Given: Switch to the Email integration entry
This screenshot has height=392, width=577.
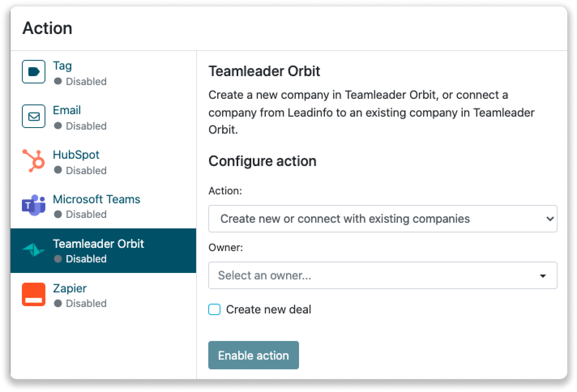Looking at the screenshot, I should point(66,110).
